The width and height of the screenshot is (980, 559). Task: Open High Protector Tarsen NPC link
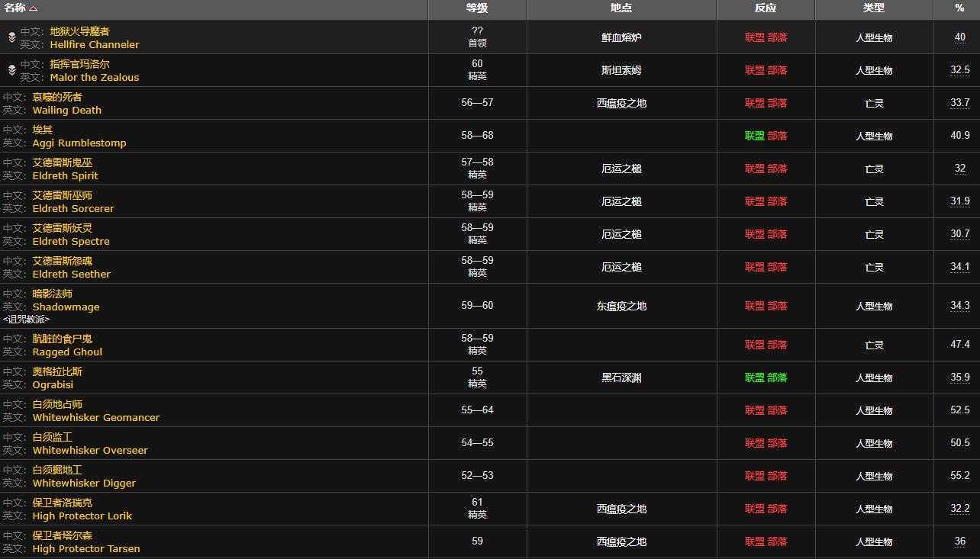(86, 548)
